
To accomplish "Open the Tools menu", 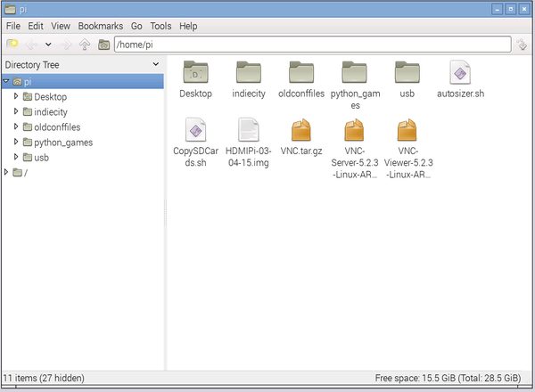I will (161, 27).
